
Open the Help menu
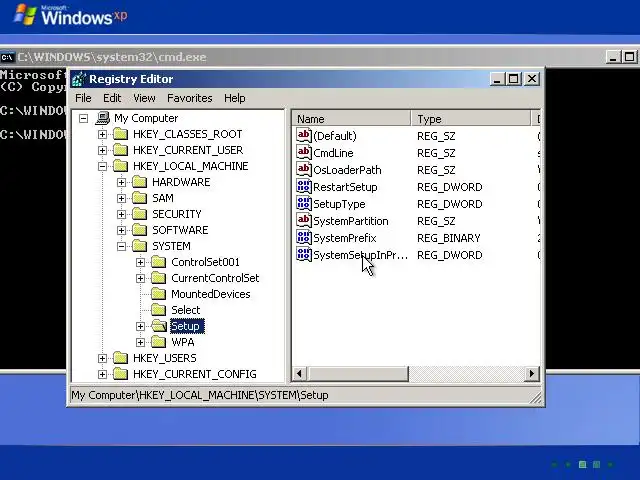tap(235, 98)
